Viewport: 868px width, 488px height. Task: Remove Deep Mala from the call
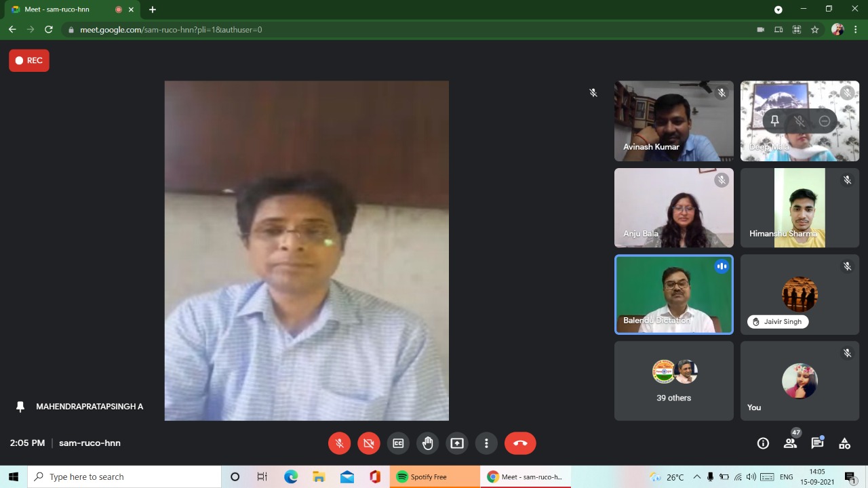[825, 121]
